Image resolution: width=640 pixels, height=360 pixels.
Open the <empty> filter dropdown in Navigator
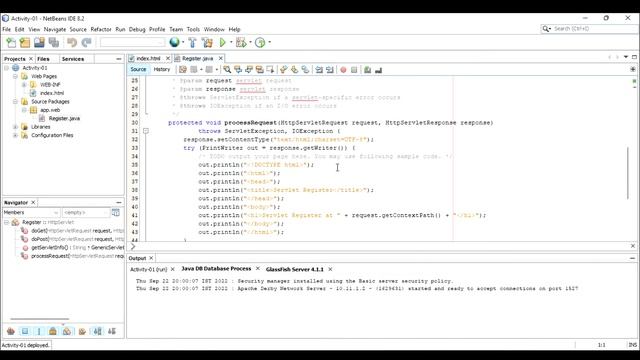86,213
